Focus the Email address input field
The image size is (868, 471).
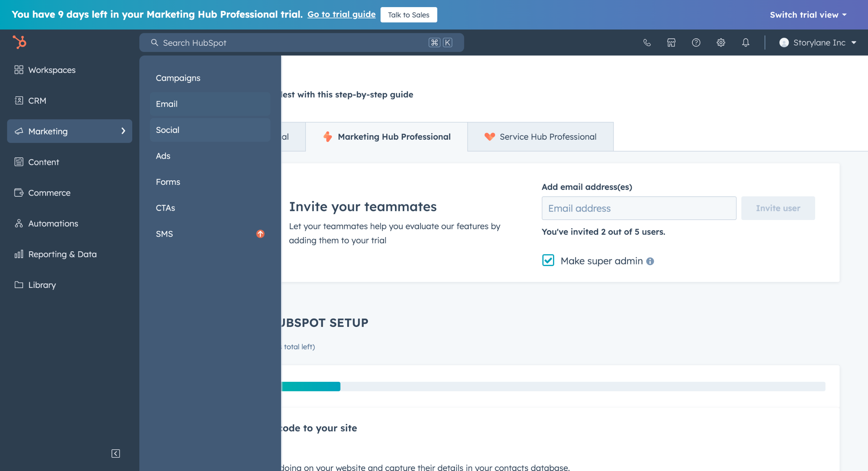click(639, 208)
